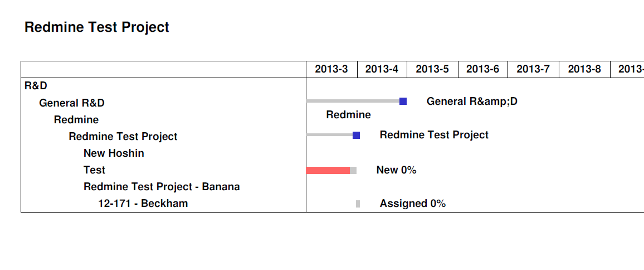Viewport: 644px width, 270px height.
Task: Click the small gray bar for 12-171 - Beckham
Action: point(358,204)
